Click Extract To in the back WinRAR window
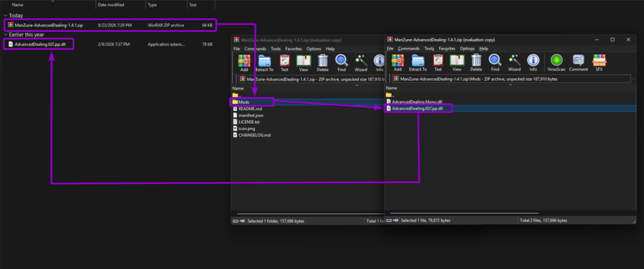 (265, 60)
